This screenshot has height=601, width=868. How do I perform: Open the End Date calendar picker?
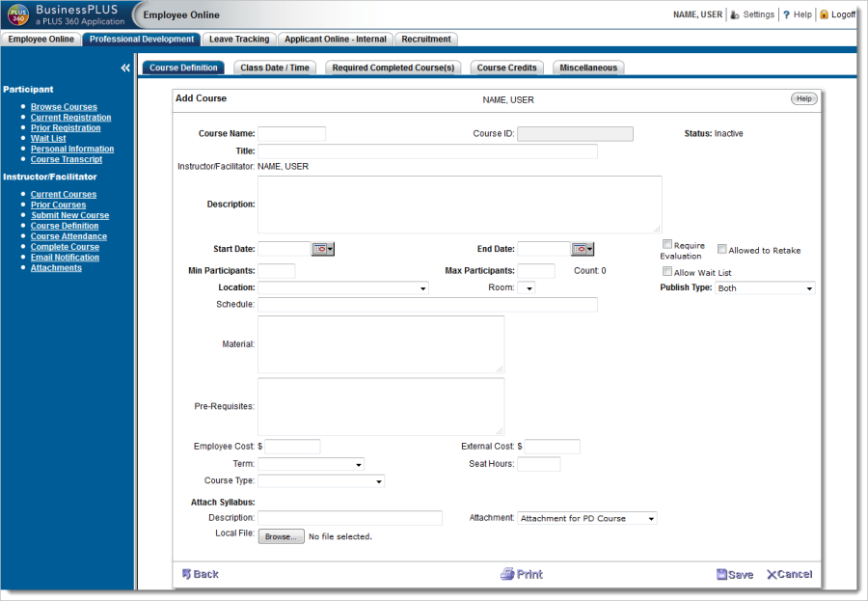pos(582,249)
